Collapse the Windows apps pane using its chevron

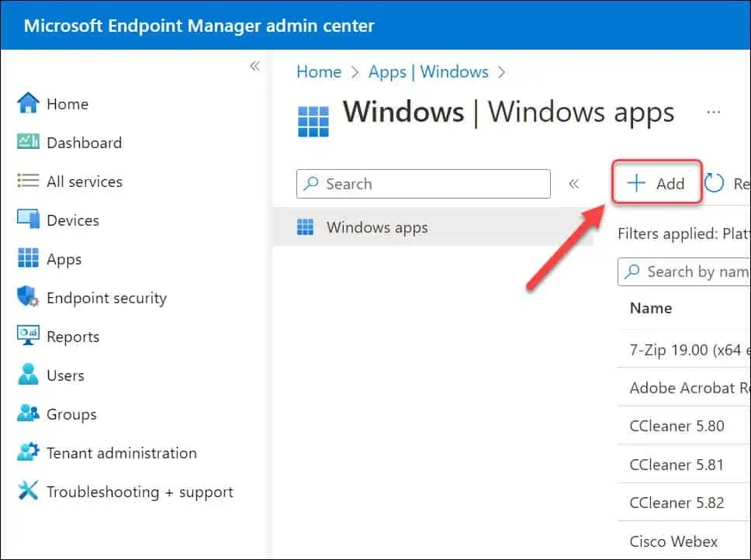click(x=574, y=184)
